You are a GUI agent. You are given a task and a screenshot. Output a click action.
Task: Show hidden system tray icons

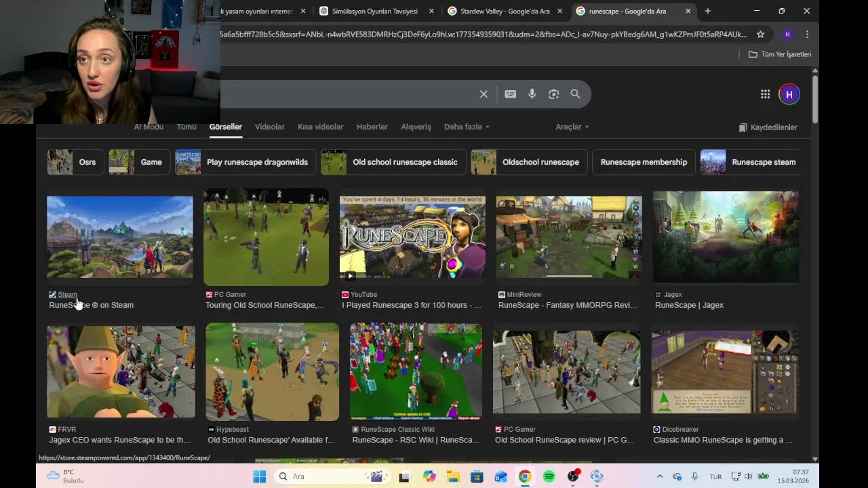659,476
